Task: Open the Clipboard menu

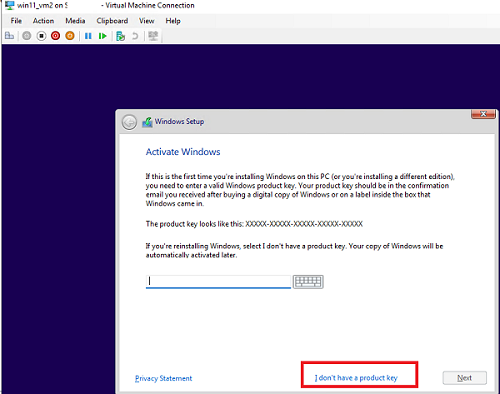Action: pyautogui.click(x=112, y=21)
